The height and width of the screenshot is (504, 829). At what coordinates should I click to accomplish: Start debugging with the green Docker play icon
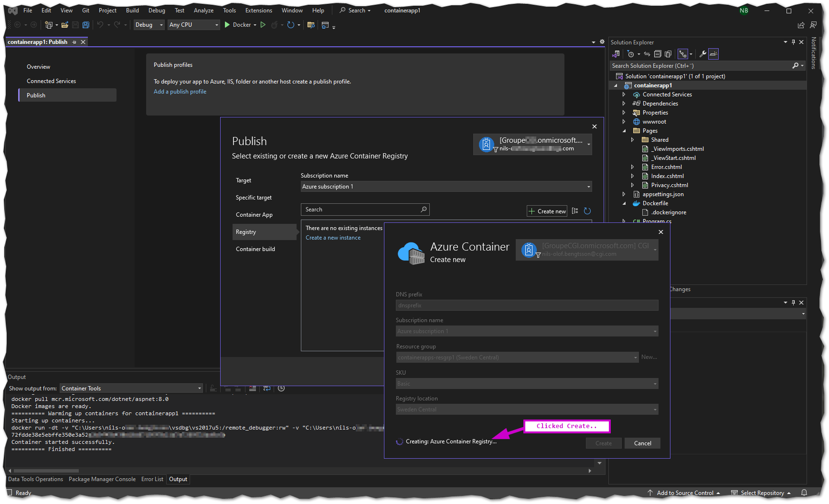click(x=227, y=25)
